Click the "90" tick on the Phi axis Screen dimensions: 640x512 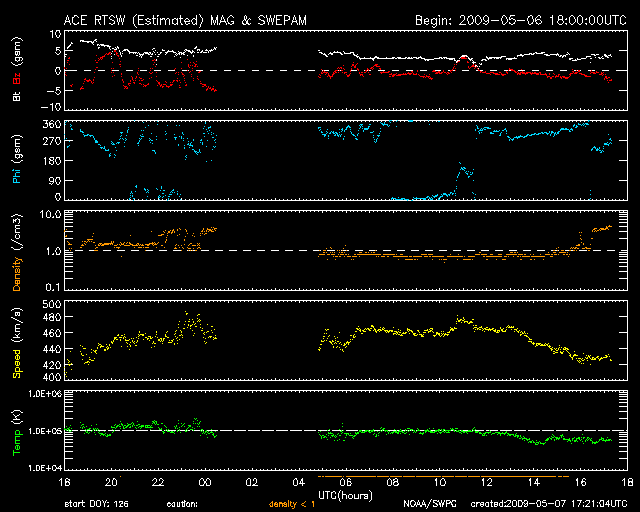55,180
